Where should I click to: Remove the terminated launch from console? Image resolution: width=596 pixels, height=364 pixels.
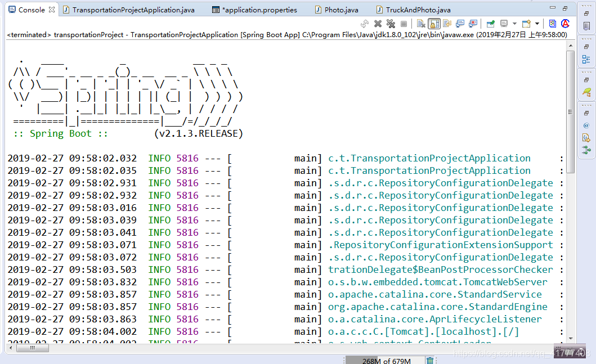pyautogui.click(x=378, y=24)
